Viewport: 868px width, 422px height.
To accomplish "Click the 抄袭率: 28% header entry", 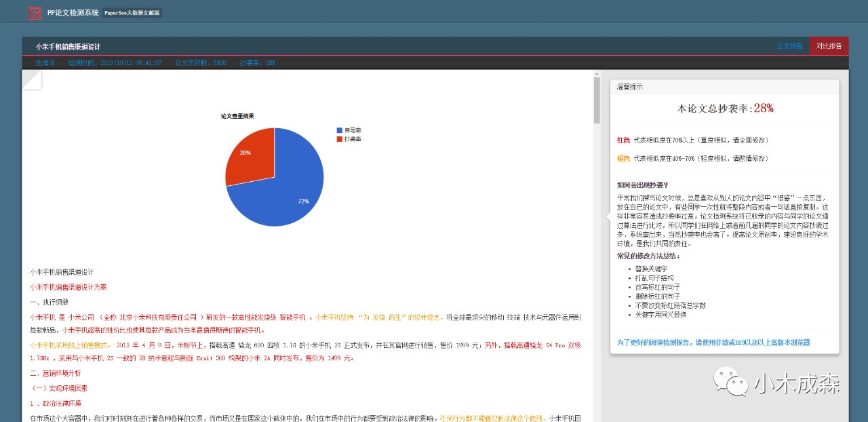I will [258, 63].
